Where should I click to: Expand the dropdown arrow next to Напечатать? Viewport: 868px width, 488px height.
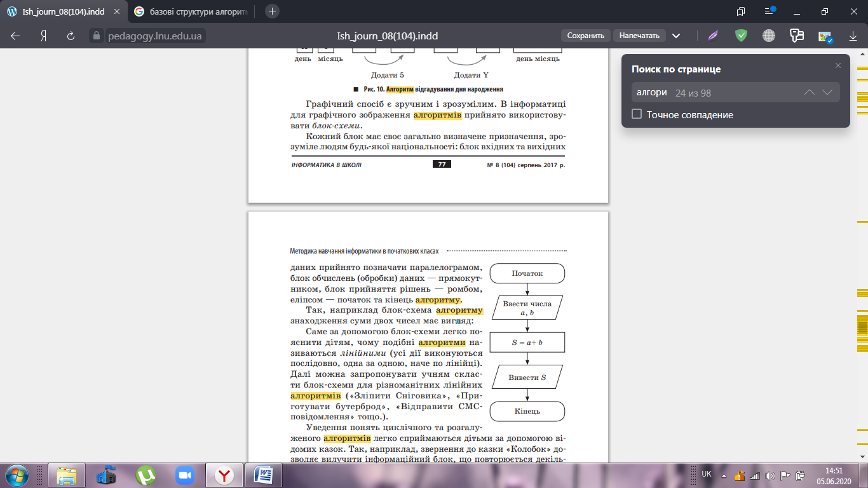pyautogui.click(x=676, y=36)
